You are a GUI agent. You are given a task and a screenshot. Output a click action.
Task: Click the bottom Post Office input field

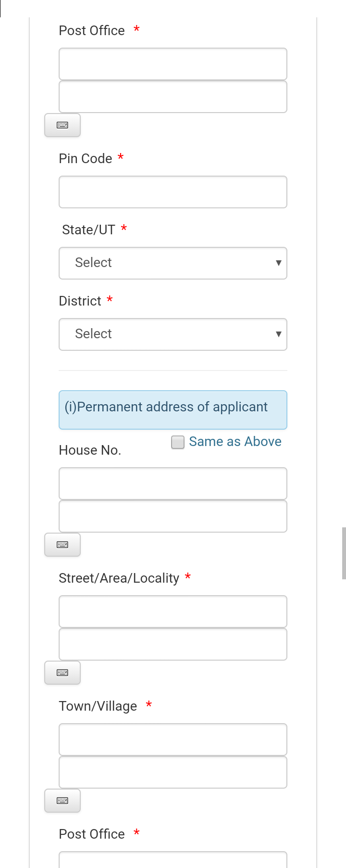point(173,860)
